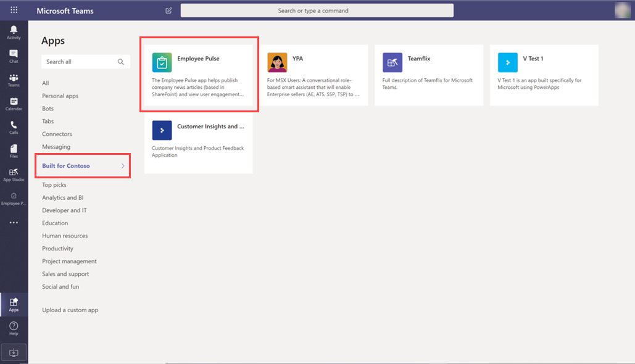
Task: Click Customer Insights description text
Action: [197, 151]
